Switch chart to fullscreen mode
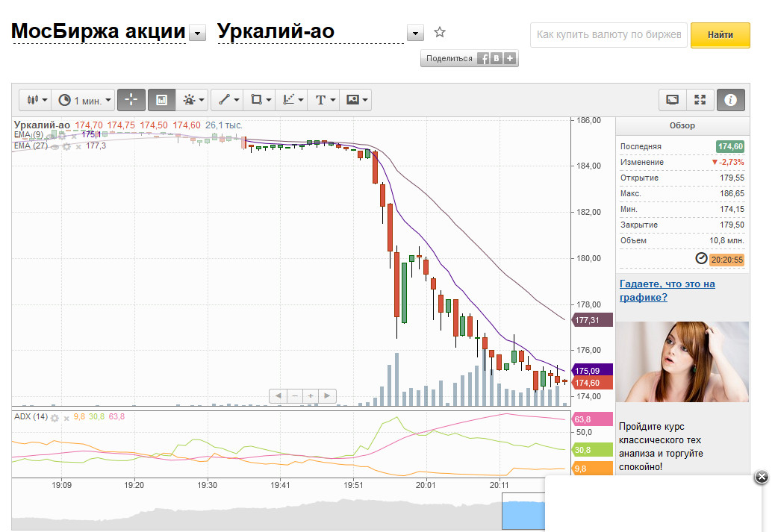The width and height of the screenshot is (778, 532). pos(700,100)
